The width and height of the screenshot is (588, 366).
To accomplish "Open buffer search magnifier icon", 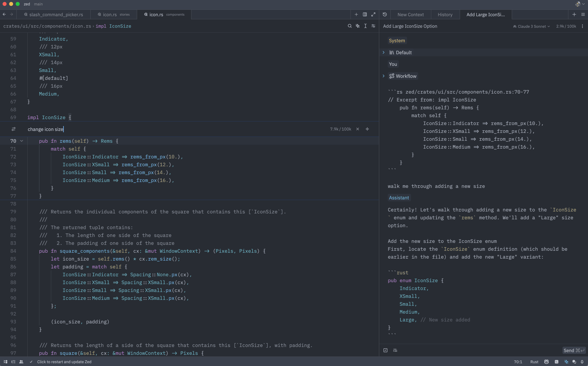I will click(350, 26).
